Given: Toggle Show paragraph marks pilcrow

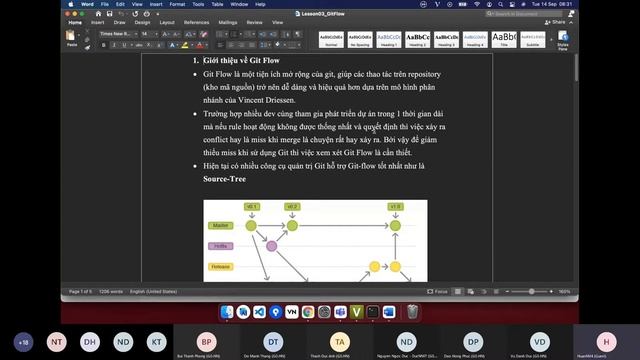Looking at the screenshot, I should click(x=298, y=34).
